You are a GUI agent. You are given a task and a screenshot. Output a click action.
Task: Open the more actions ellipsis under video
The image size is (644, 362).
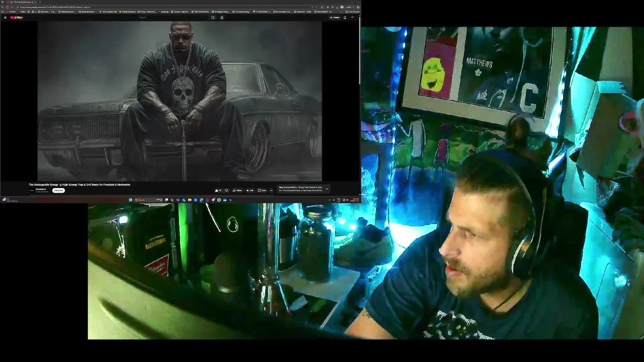[271, 191]
